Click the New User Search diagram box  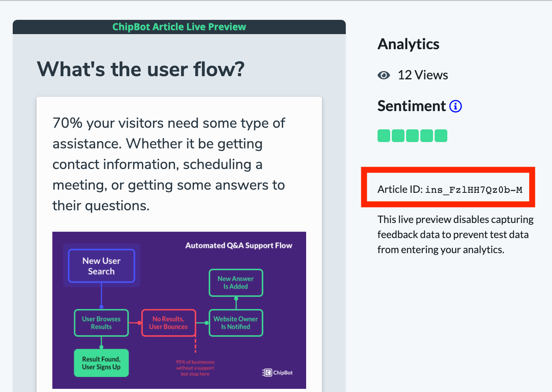coord(102,266)
